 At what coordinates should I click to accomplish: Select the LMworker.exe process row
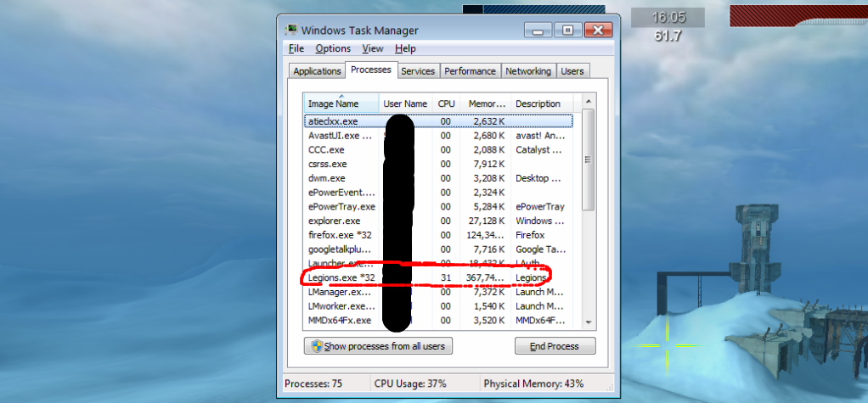[x=438, y=306]
